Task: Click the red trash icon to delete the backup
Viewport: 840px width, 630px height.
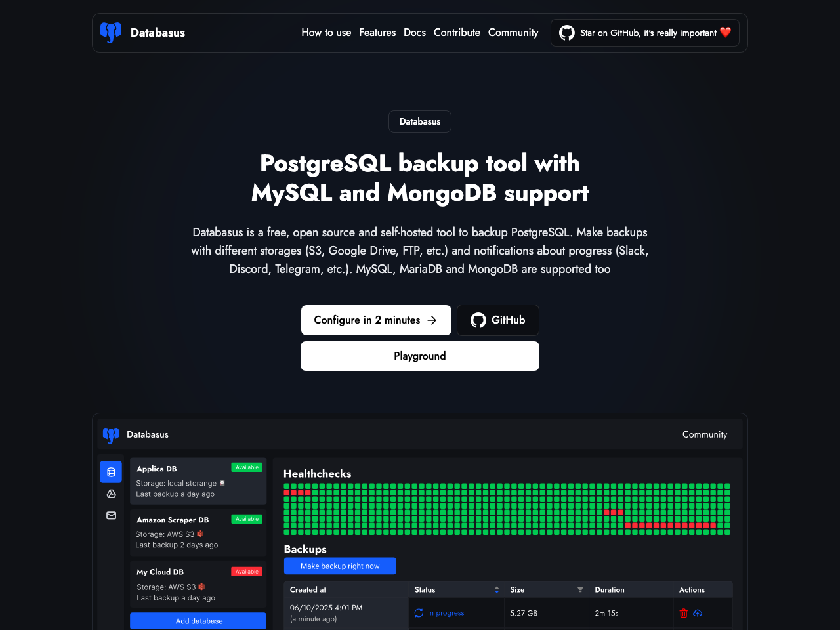Action: (x=683, y=613)
